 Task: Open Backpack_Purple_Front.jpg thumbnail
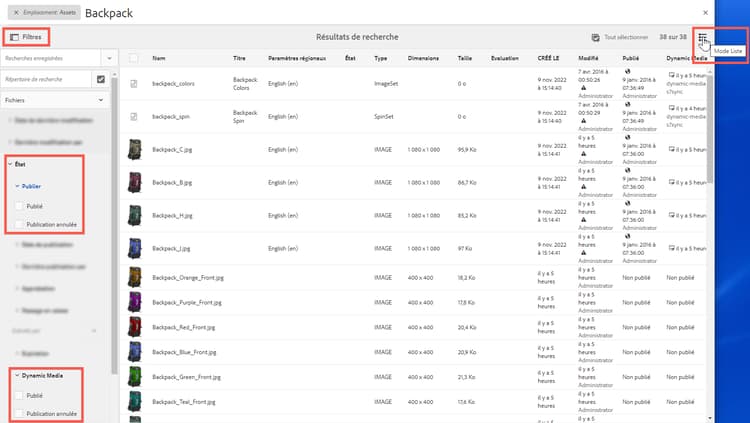pos(135,302)
